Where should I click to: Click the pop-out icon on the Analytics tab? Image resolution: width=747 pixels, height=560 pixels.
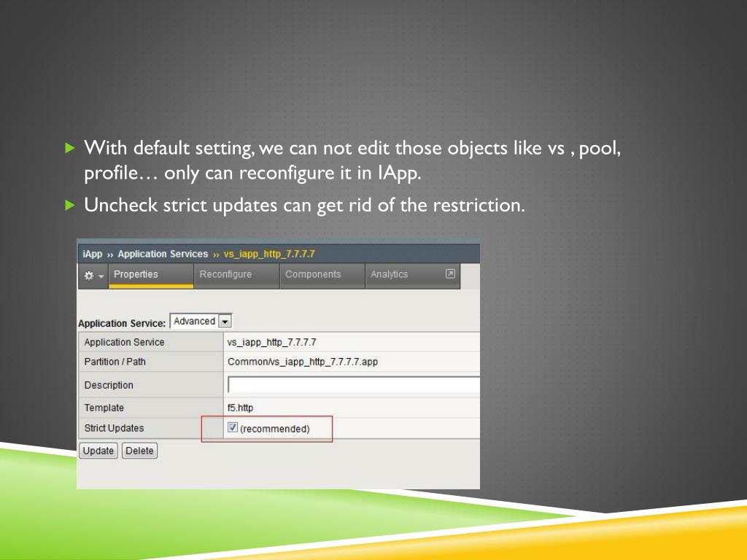click(x=450, y=274)
